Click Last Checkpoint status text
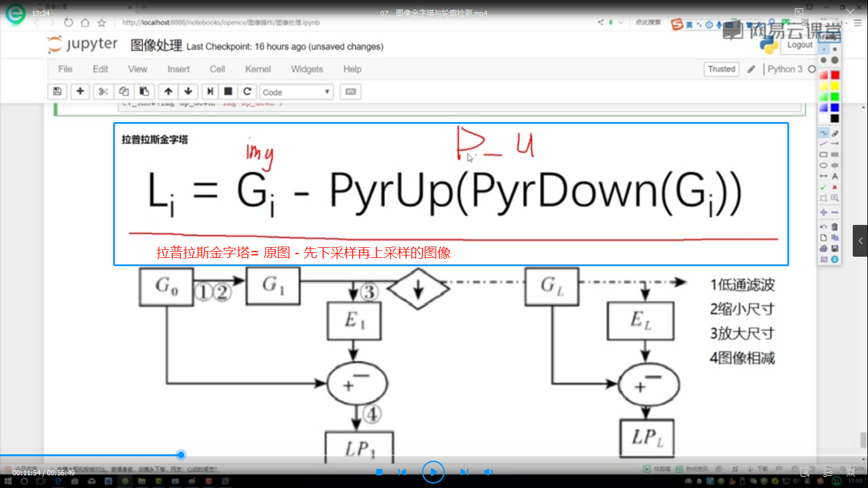The image size is (868, 488). click(x=285, y=46)
